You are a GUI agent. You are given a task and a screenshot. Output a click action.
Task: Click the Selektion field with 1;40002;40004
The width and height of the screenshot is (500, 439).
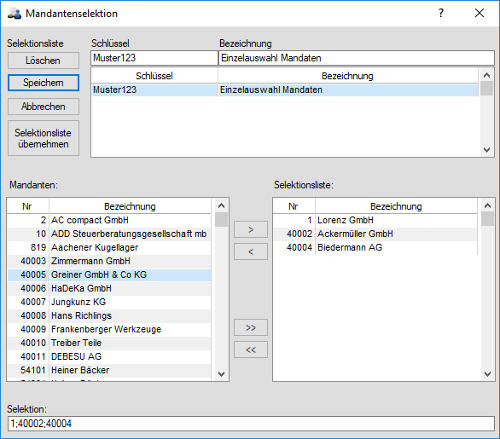(251, 424)
